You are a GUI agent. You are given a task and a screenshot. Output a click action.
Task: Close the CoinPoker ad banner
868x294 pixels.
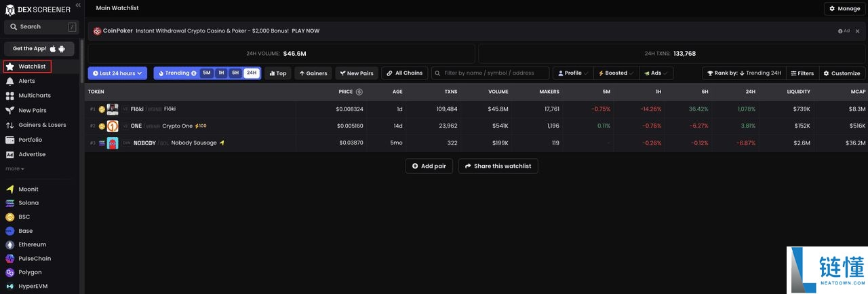(857, 31)
